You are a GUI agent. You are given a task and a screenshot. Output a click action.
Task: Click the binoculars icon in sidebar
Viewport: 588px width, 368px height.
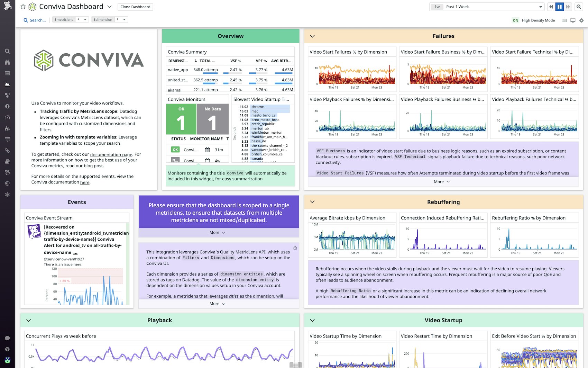pos(7,62)
